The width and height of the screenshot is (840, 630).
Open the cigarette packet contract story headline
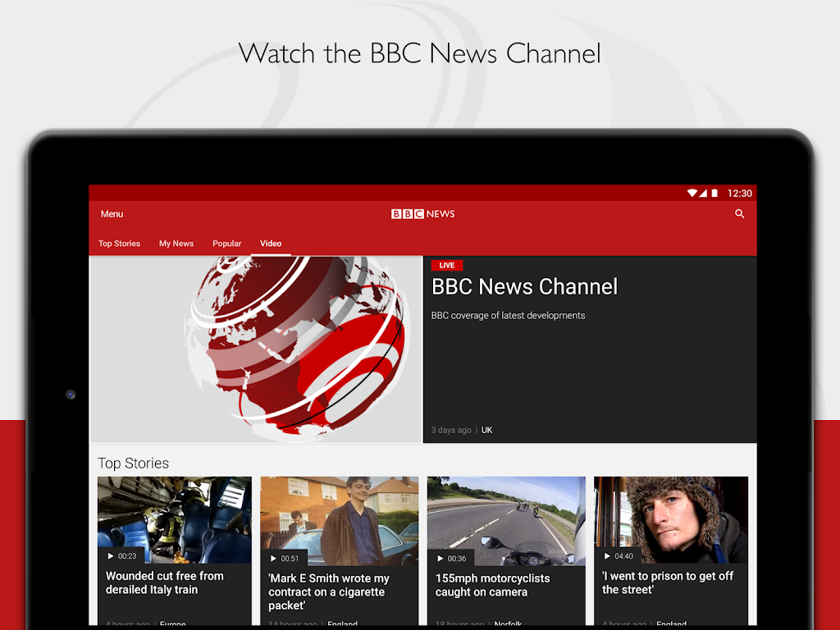(x=329, y=592)
